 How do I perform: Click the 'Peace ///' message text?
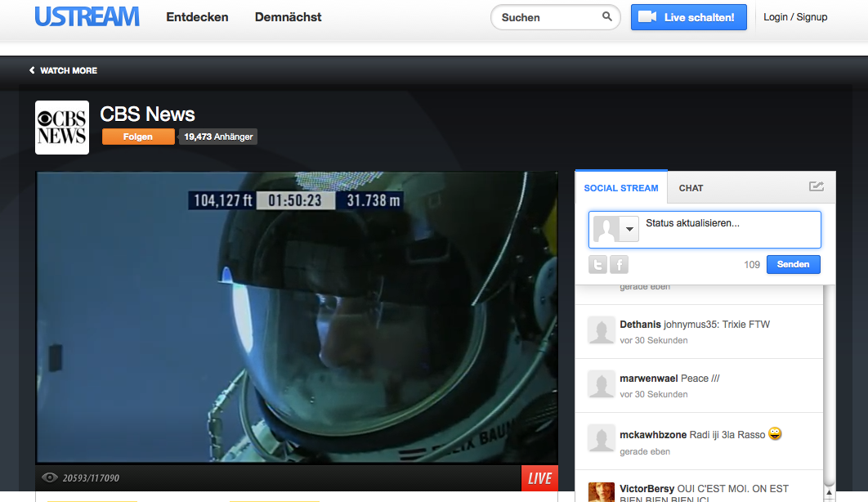point(700,379)
